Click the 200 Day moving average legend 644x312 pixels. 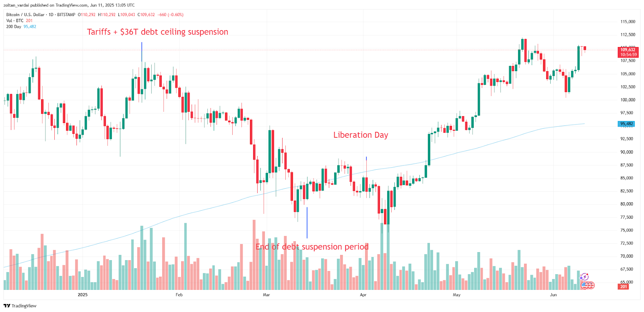coord(14,27)
